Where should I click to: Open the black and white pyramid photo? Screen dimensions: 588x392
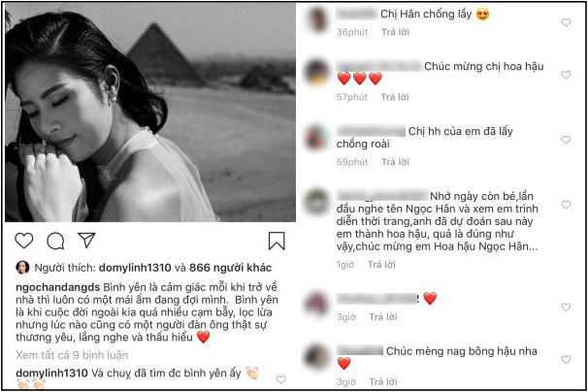(x=150, y=114)
